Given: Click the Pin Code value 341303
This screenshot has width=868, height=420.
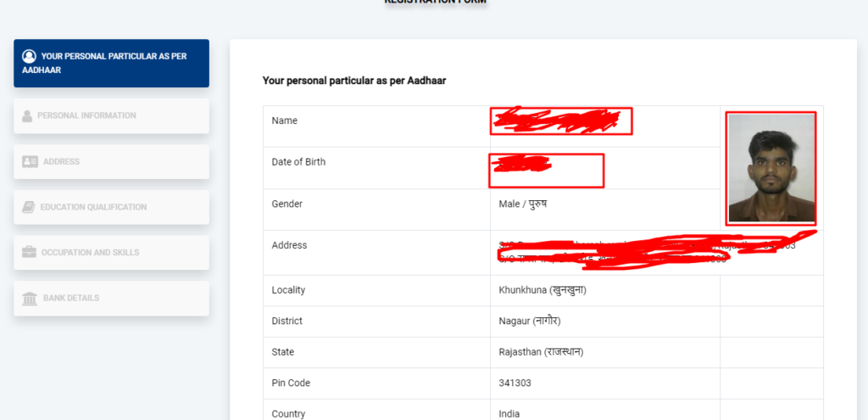Looking at the screenshot, I should pos(515,384).
